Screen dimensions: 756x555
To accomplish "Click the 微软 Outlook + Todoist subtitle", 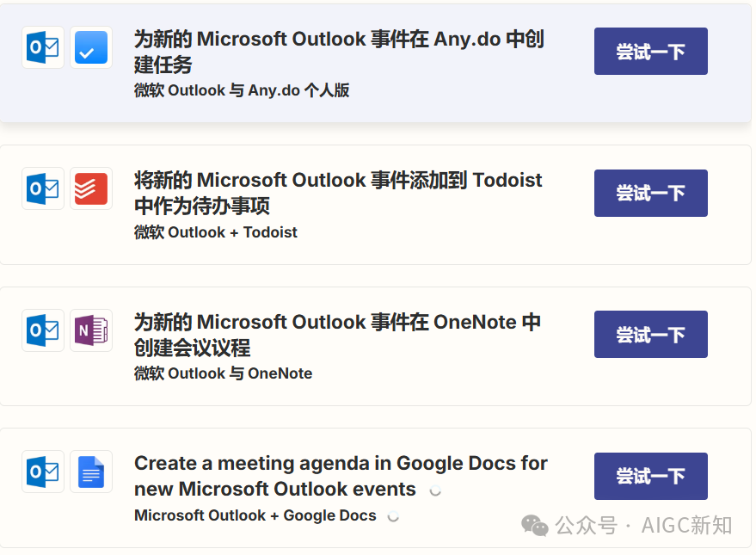I will coord(216,232).
